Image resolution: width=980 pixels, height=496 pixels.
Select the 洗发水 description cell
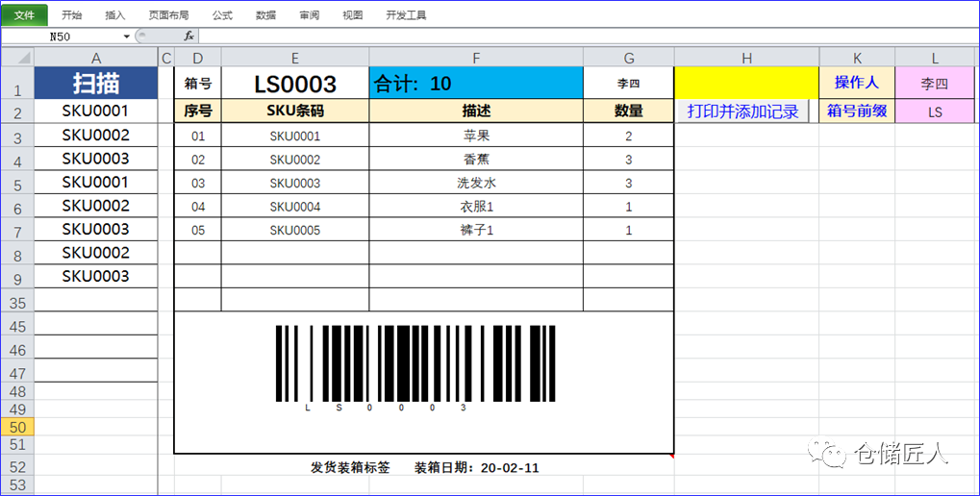coord(476,183)
